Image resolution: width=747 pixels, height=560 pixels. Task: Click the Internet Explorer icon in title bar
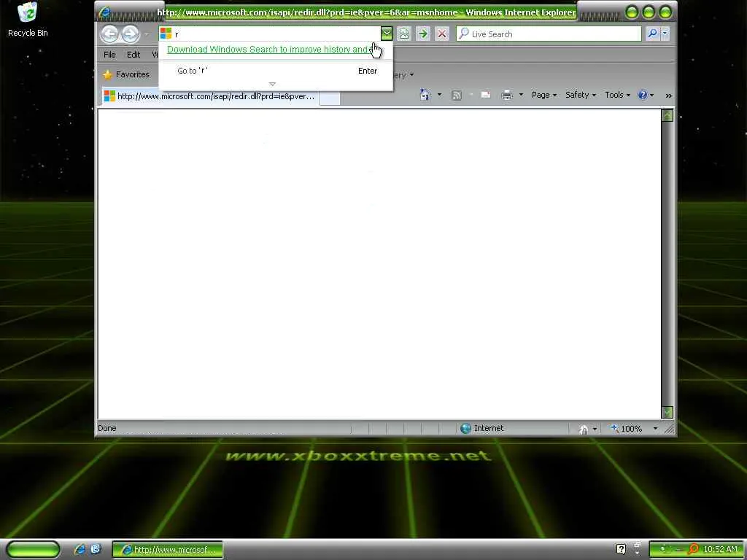104,12
